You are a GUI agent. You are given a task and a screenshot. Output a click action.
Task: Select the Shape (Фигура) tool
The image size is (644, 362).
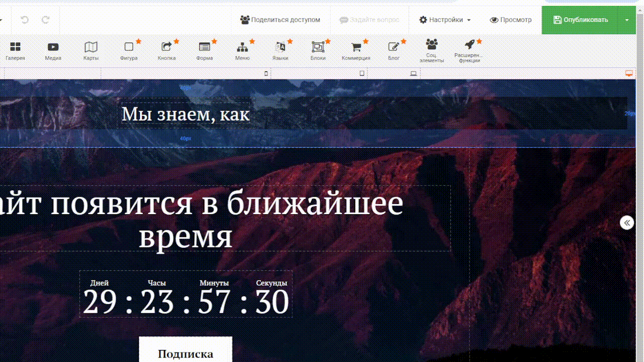point(129,51)
